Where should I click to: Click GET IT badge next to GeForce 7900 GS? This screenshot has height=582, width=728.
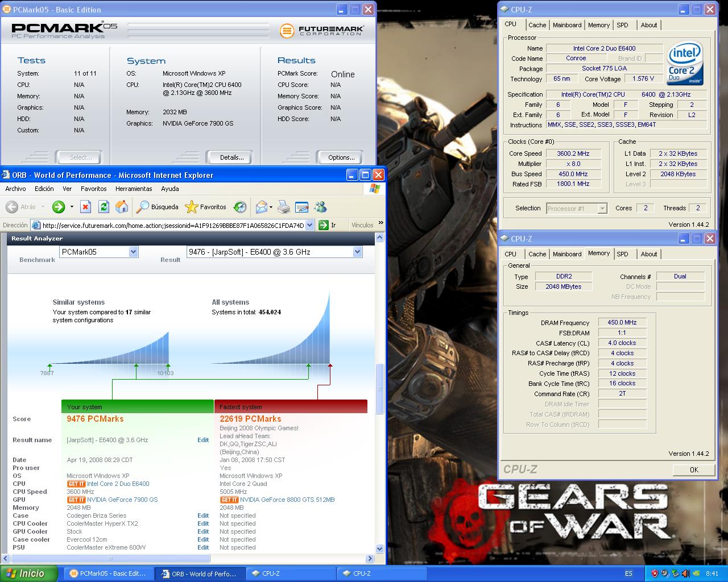point(76,500)
